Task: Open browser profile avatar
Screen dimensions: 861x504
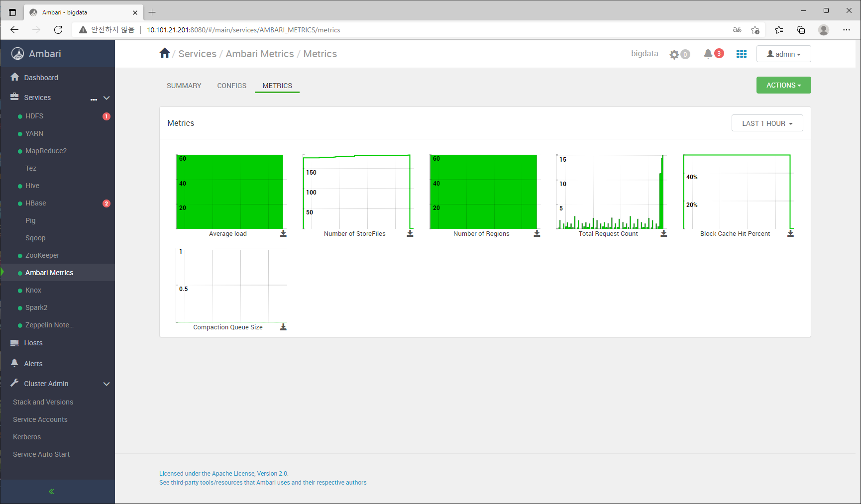Action: pos(824,30)
